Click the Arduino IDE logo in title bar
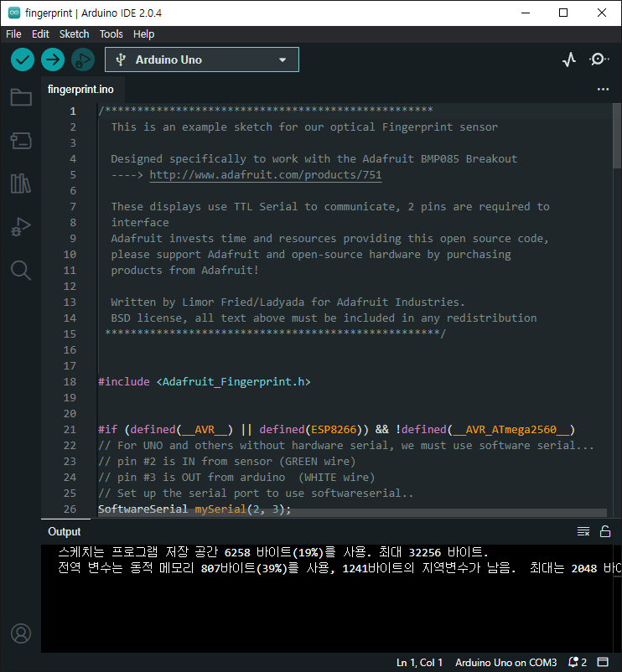The image size is (622, 672). tap(13, 13)
